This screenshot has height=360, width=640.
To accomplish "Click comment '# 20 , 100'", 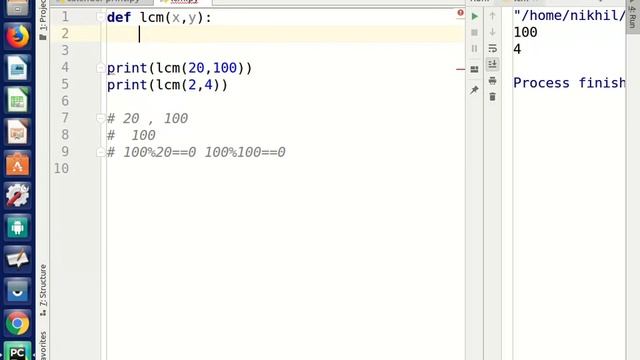I will coord(147,118).
